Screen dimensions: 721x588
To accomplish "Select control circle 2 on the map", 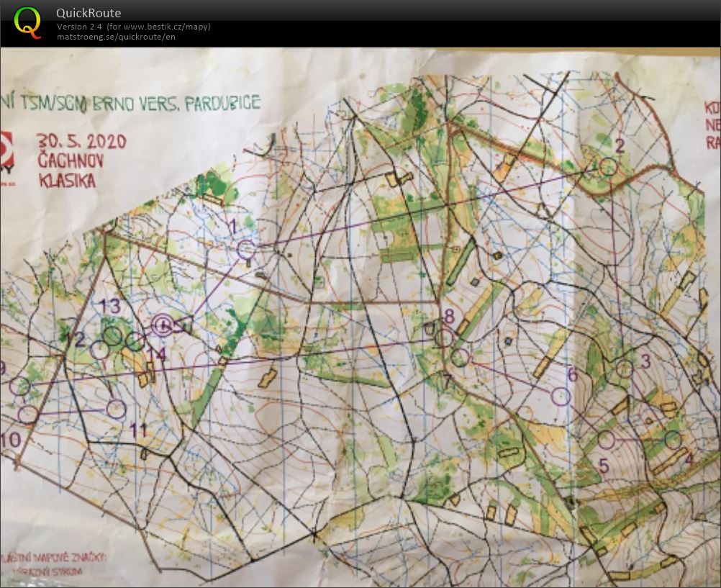I will [x=609, y=167].
